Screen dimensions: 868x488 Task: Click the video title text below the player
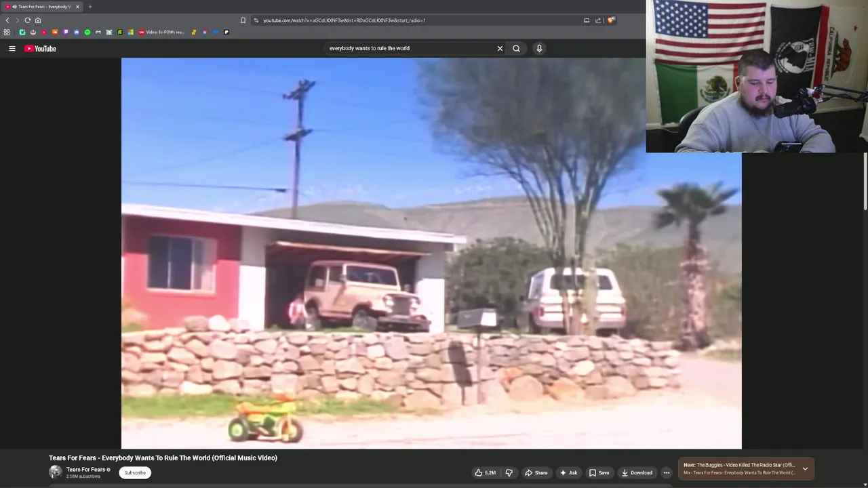pyautogui.click(x=163, y=458)
